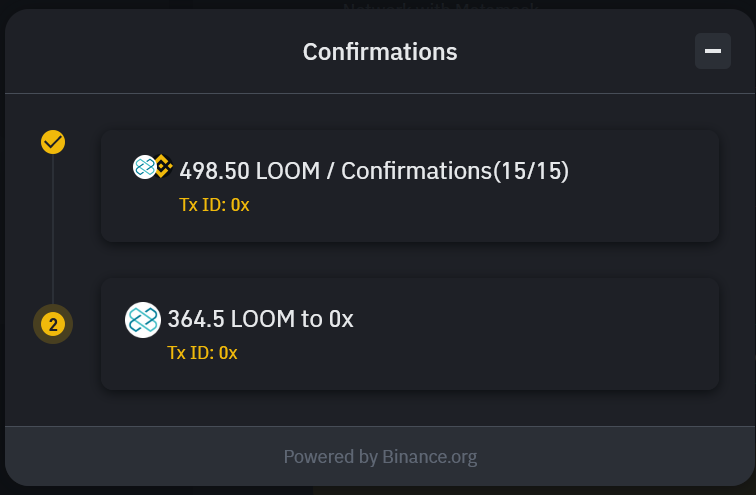
Task: Click LOOM token icon in second transaction
Action: (143, 320)
